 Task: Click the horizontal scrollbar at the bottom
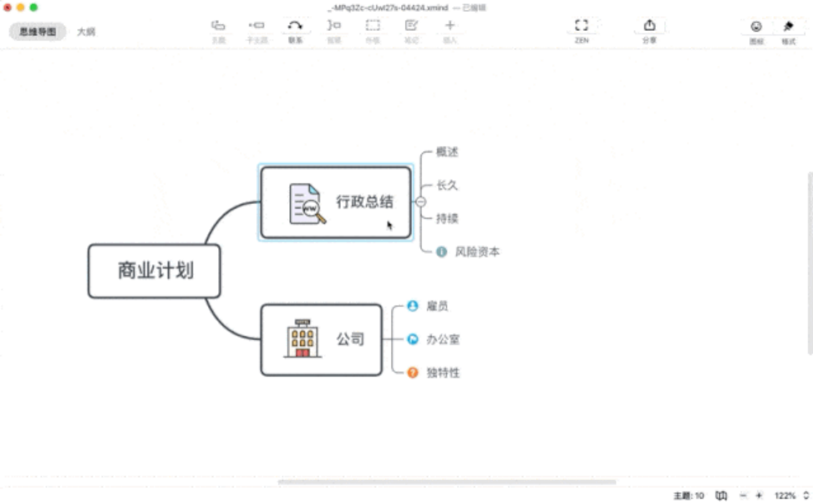[x=447, y=482]
